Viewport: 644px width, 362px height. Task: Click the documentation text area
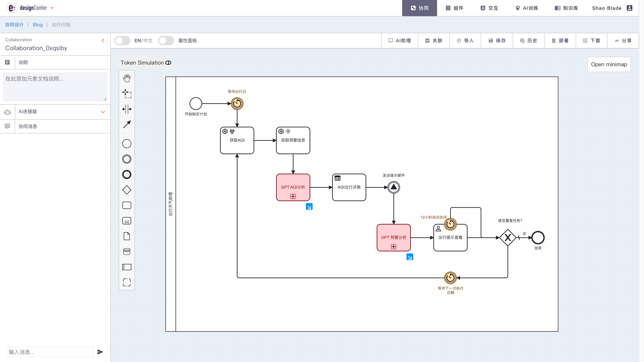point(55,87)
